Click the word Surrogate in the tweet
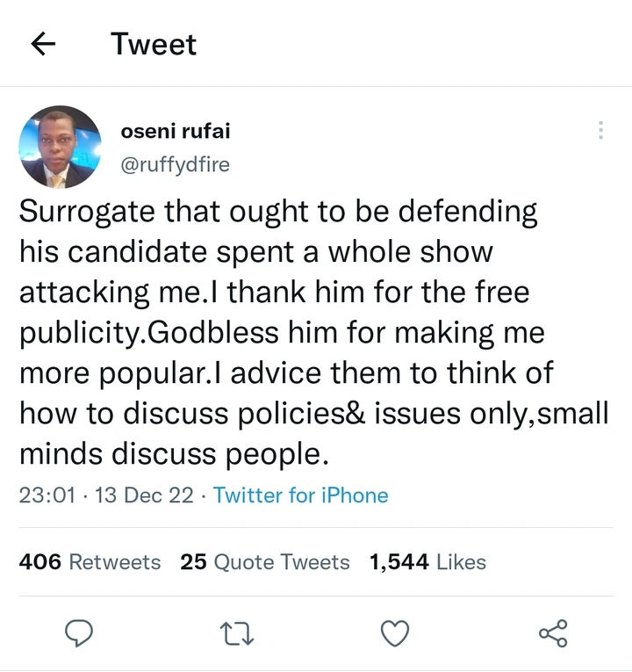Image resolution: width=632 pixels, height=672 pixels. [x=88, y=212]
